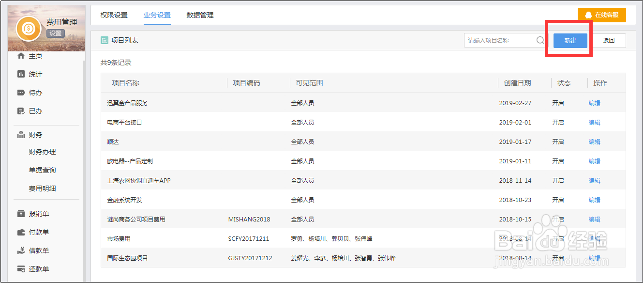Open the 数据管理 tab
644x283 pixels.
(200, 15)
